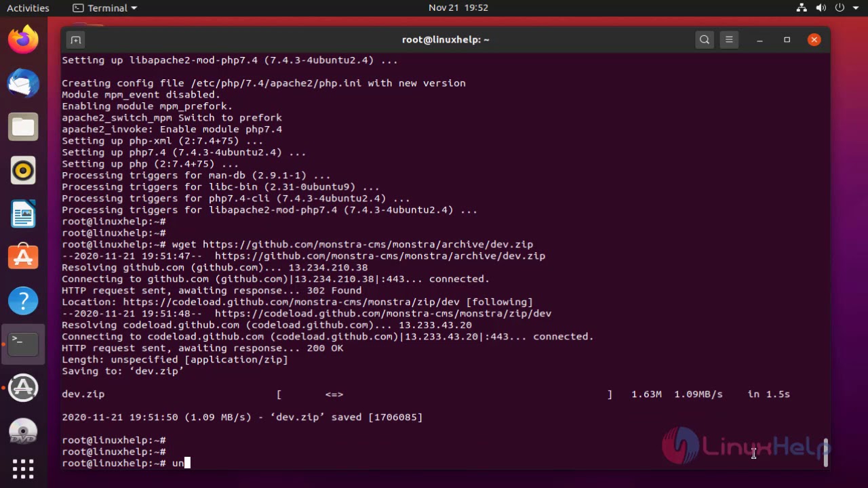Click the '200 OK' response line
The width and height of the screenshot is (868, 488).
click(202, 348)
